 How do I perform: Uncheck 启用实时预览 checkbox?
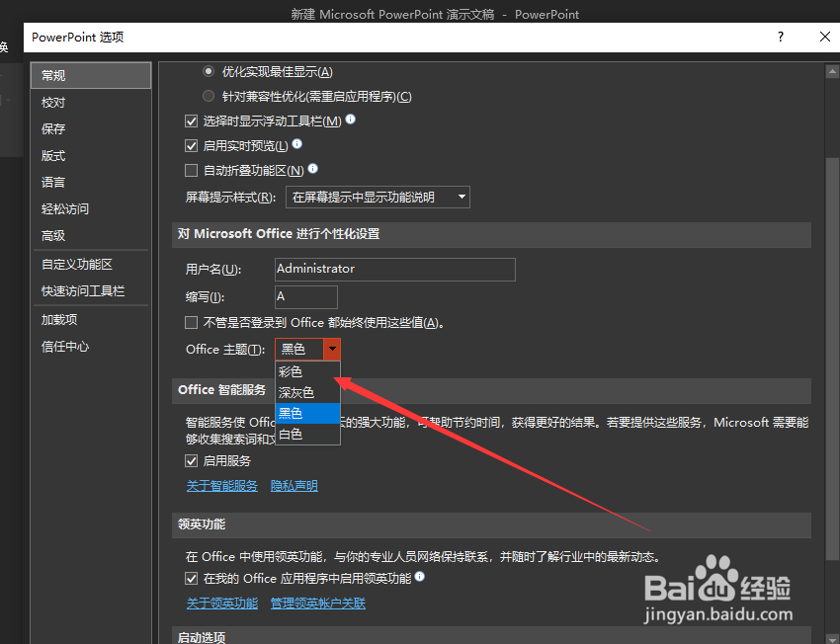(x=192, y=145)
